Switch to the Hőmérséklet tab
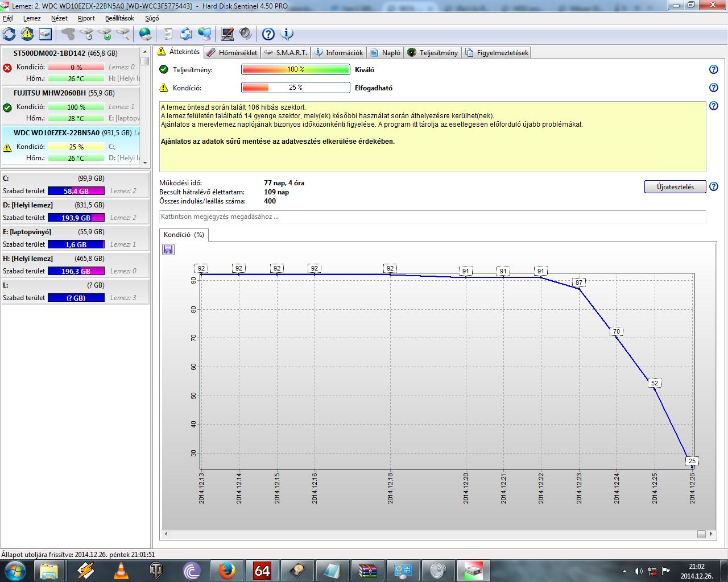The height and width of the screenshot is (582, 728). pyautogui.click(x=232, y=52)
